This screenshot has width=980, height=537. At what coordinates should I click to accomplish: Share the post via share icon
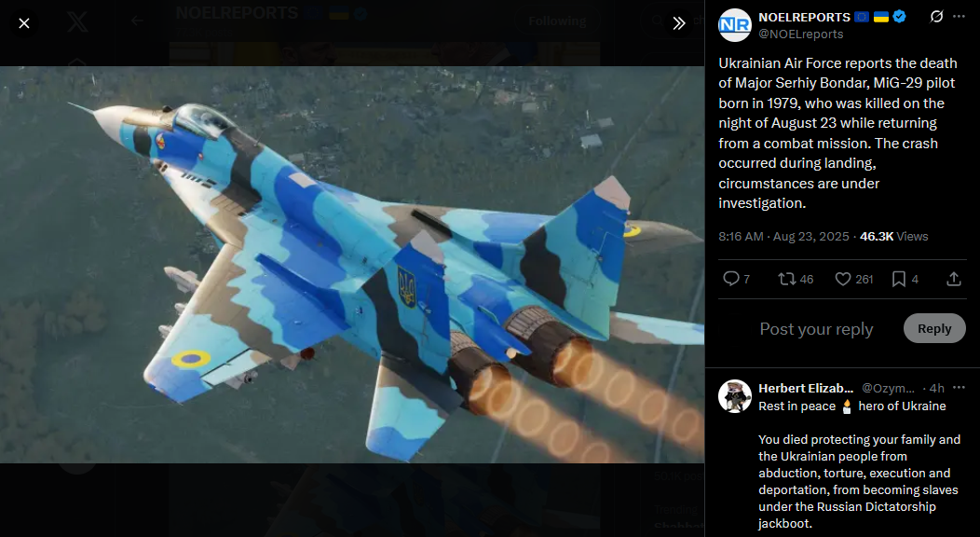954,279
